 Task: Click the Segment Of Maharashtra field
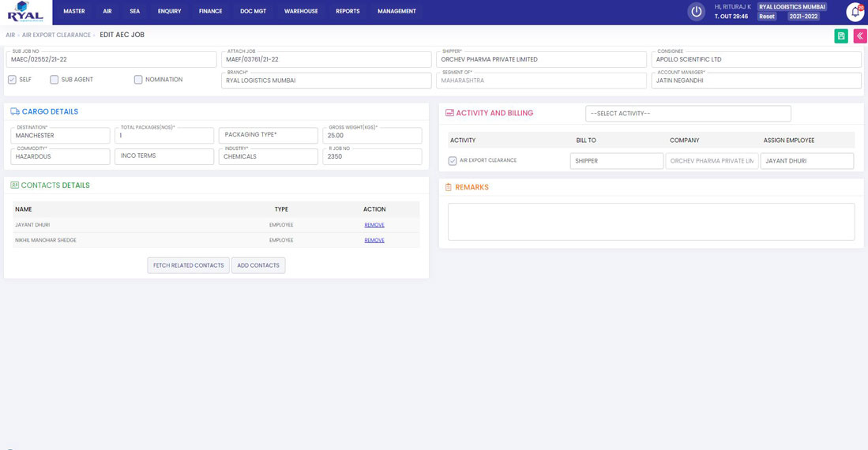541,81
